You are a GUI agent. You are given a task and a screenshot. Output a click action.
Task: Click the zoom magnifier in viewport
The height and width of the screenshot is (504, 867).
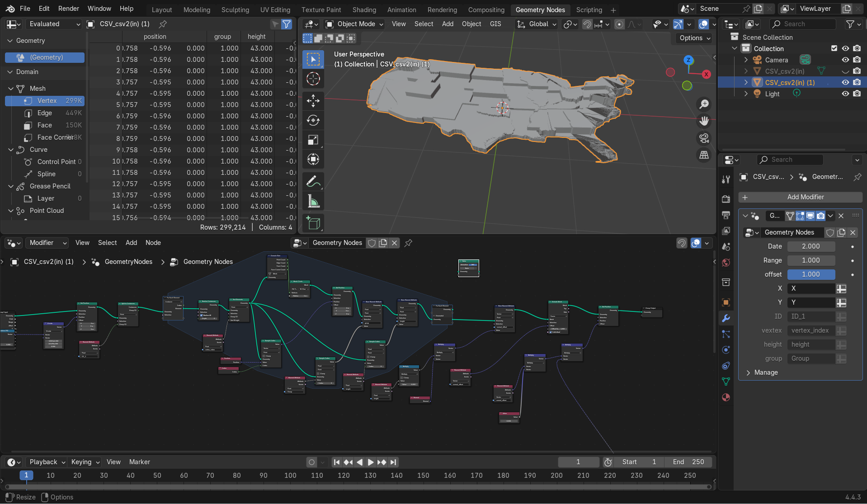[x=704, y=104]
